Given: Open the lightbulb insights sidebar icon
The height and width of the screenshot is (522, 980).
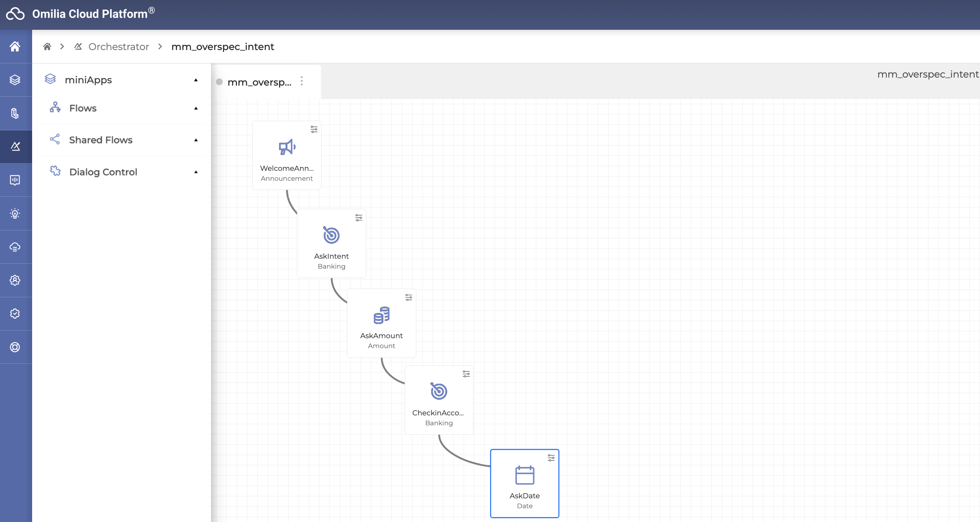Looking at the screenshot, I should click(15, 213).
